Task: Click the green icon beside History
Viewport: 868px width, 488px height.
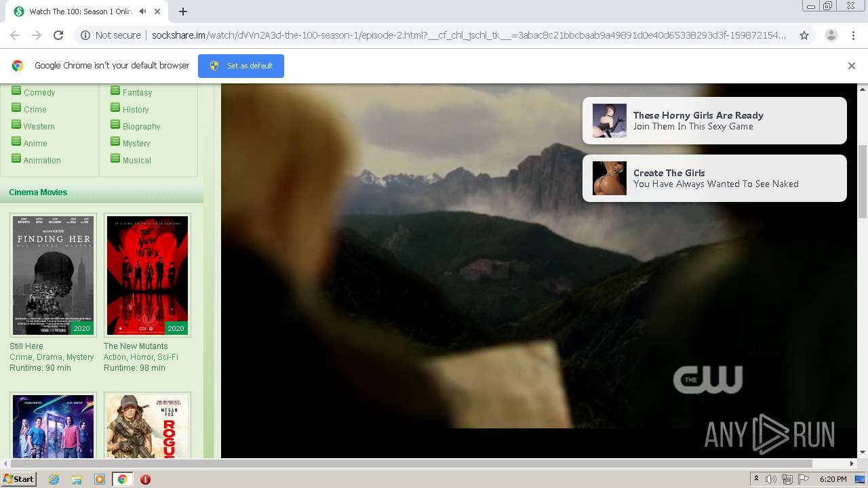Action: 115,108
